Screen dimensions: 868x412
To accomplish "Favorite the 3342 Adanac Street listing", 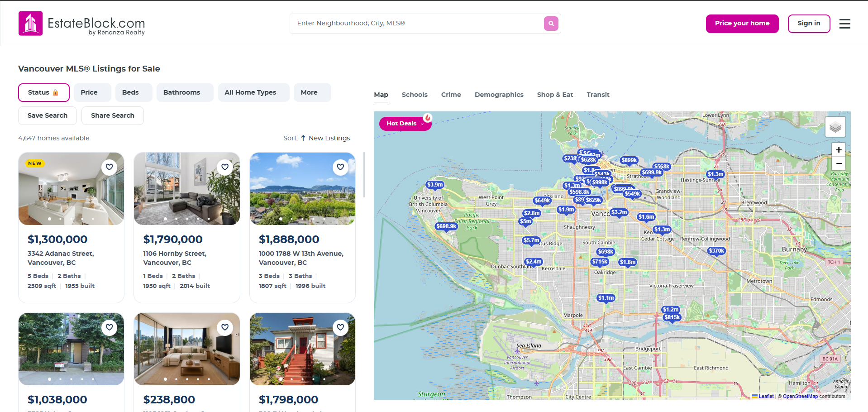I will [109, 167].
